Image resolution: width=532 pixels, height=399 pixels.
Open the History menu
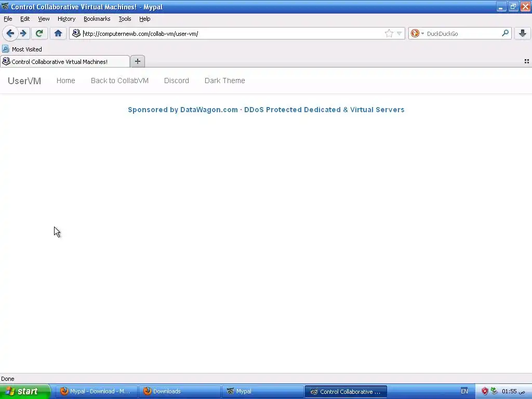66,19
